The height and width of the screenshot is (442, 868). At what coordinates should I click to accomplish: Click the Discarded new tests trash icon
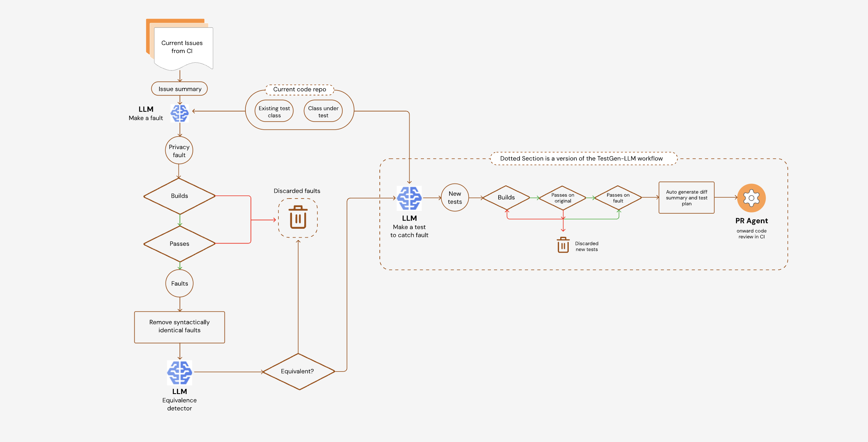pos(563,245)
